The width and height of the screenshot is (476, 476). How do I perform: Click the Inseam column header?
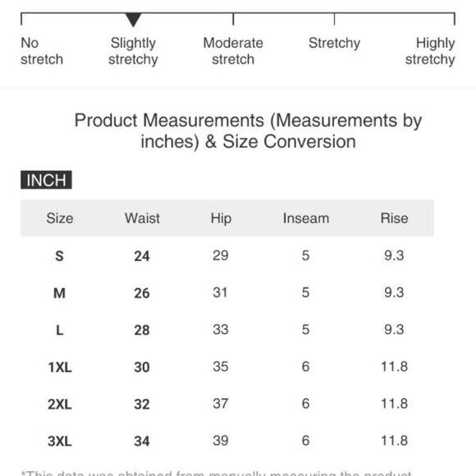(x=306, y=218)
